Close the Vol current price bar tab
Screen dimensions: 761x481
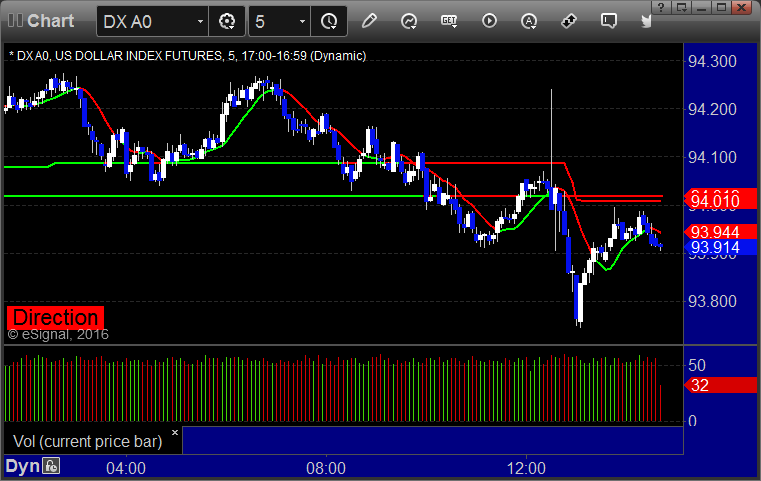[175, 432]
